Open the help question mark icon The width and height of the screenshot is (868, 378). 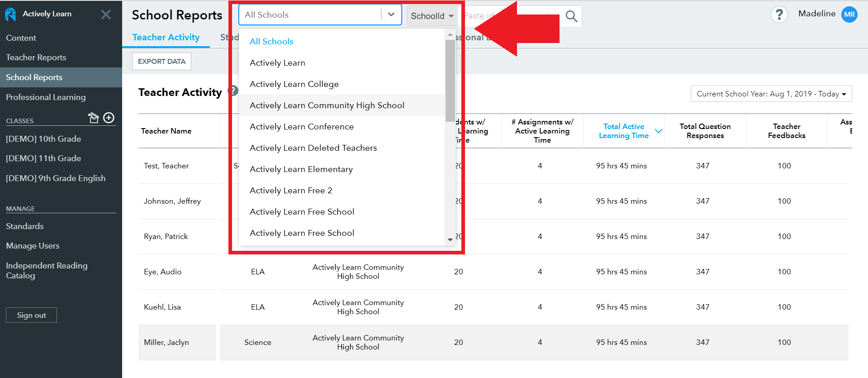pos(779,15)
